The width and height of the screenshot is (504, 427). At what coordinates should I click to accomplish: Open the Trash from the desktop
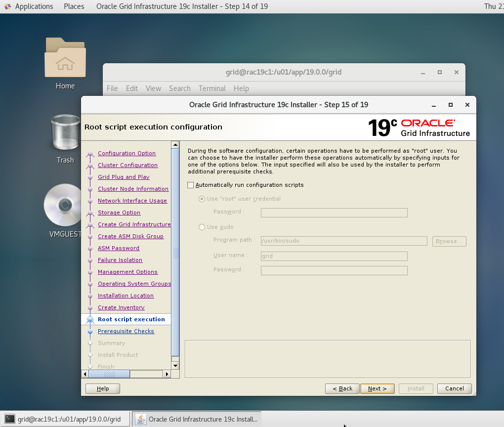(65, 133)
